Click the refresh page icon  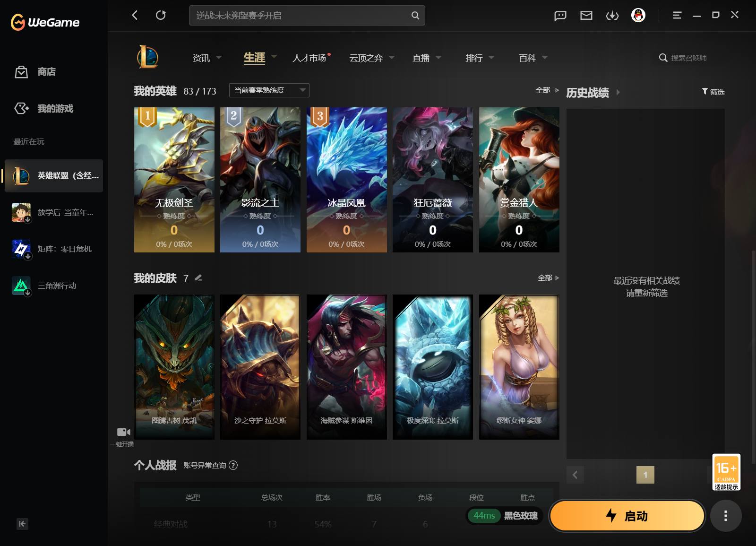click(x=161, y=15)
